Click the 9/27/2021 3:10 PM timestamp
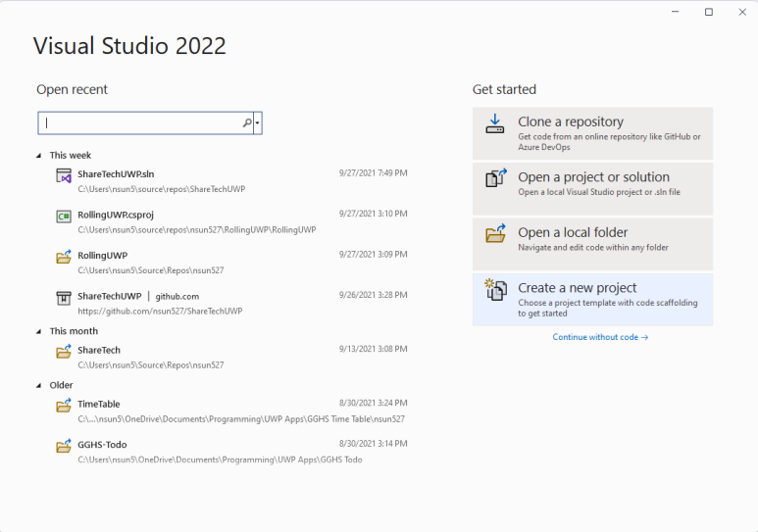This screenshot has height=532, width=758. (x=374, y=214)
